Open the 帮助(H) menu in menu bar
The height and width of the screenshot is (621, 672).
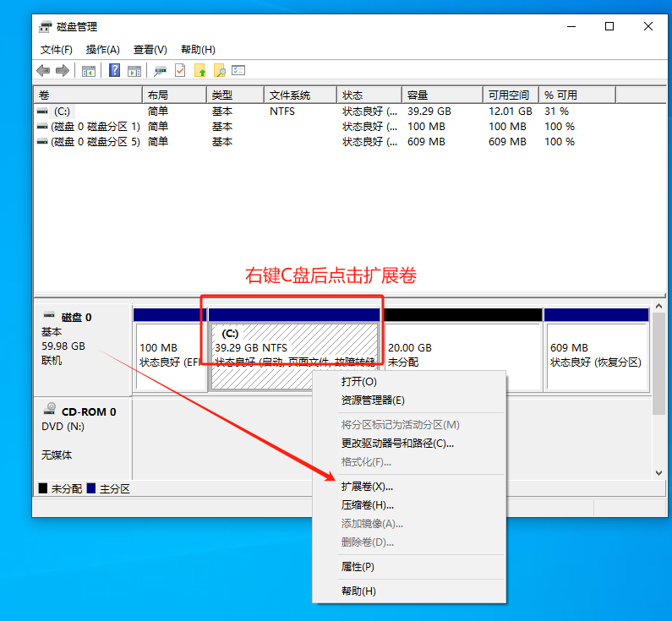click(198, 50)
